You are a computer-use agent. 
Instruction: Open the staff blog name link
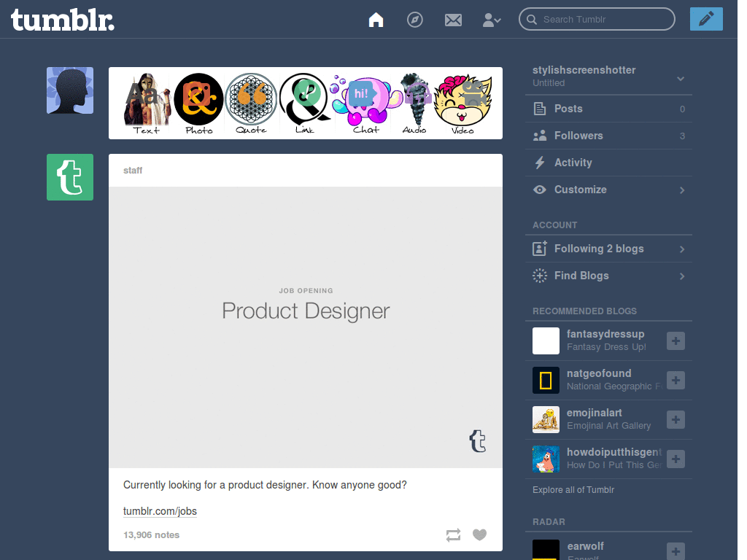tap(133, 171)
